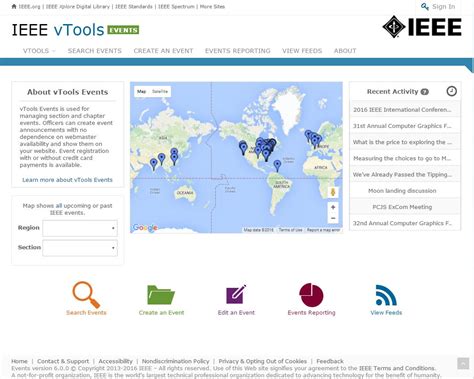Click the clock icon in Recent Activity
Viewport: 474px width, 379px height.
pos(451,91)
